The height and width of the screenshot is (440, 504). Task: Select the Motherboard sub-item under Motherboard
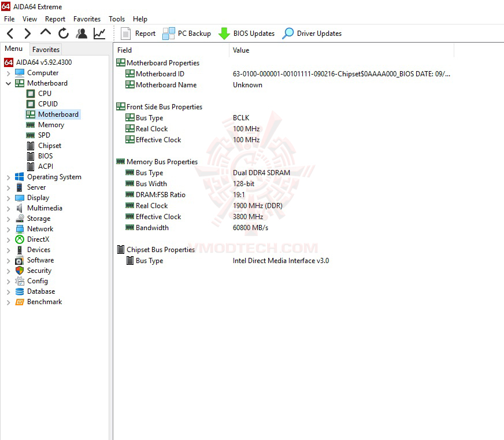[x=53, y=114]
